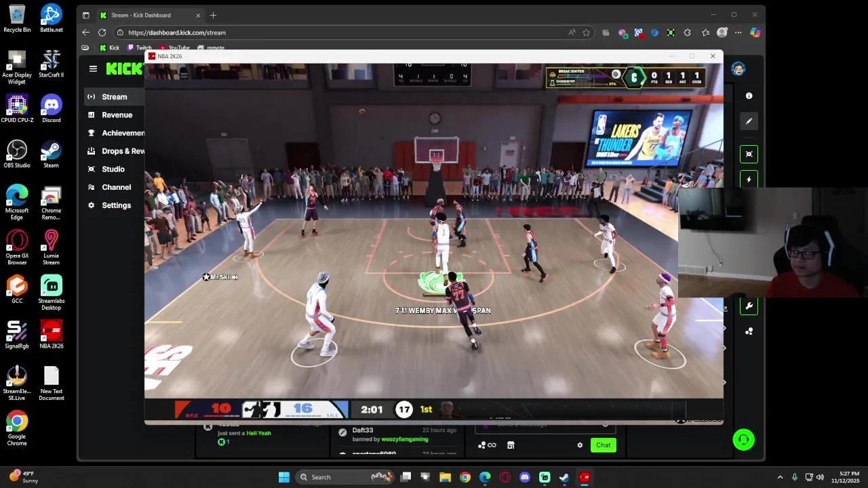Click the browser address bar URL
Image resolution: width=868 pixels, height=488 pixels.
177,33
